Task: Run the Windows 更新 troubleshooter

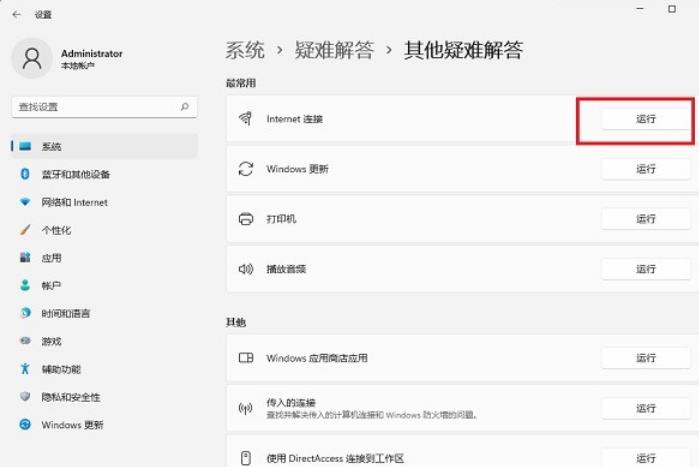Action: click(646, 169)
